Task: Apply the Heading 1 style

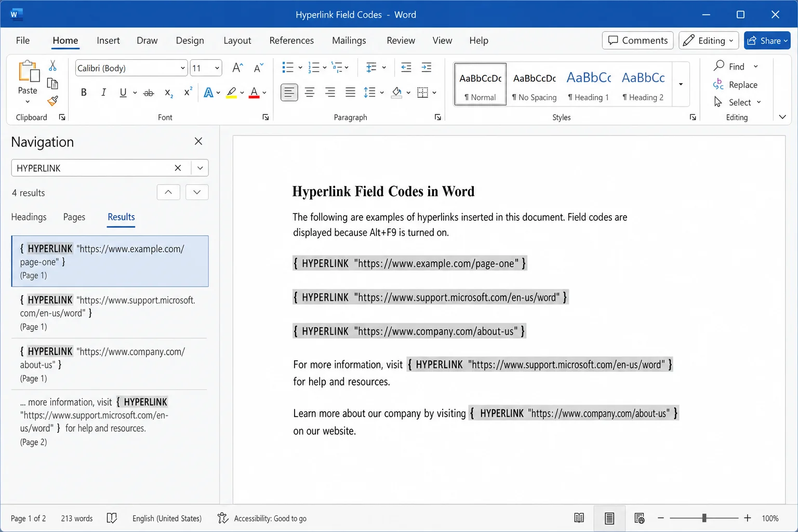Action: coord(589,85)
